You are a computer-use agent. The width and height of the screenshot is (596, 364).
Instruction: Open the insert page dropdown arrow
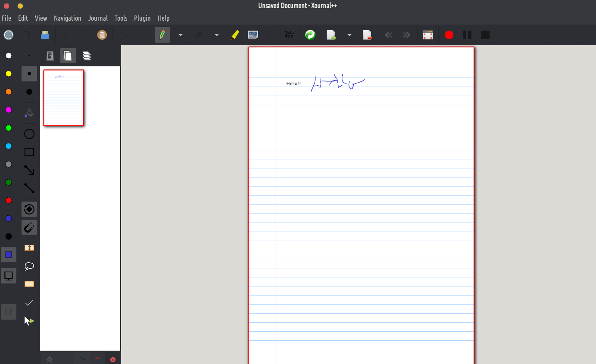click(349, 35)
